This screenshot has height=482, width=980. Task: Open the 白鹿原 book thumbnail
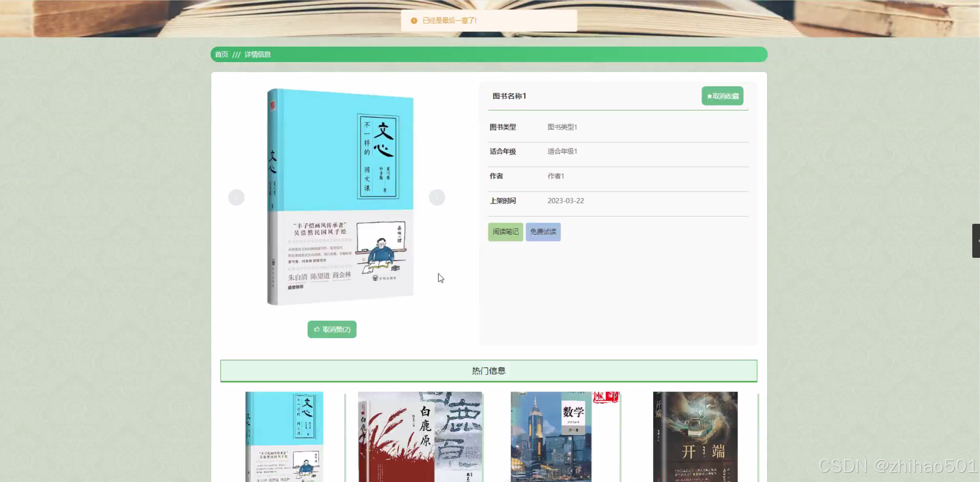point(420,437)
